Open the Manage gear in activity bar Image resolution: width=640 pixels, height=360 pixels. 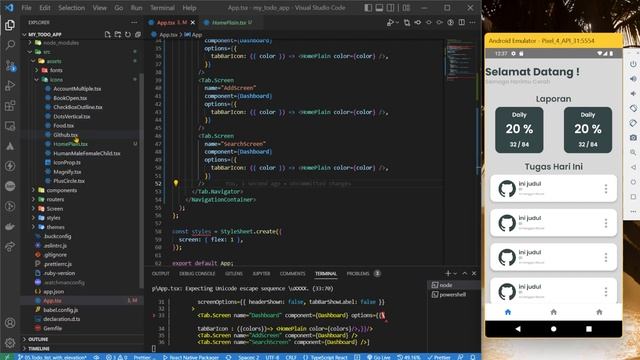coord(10,342)
